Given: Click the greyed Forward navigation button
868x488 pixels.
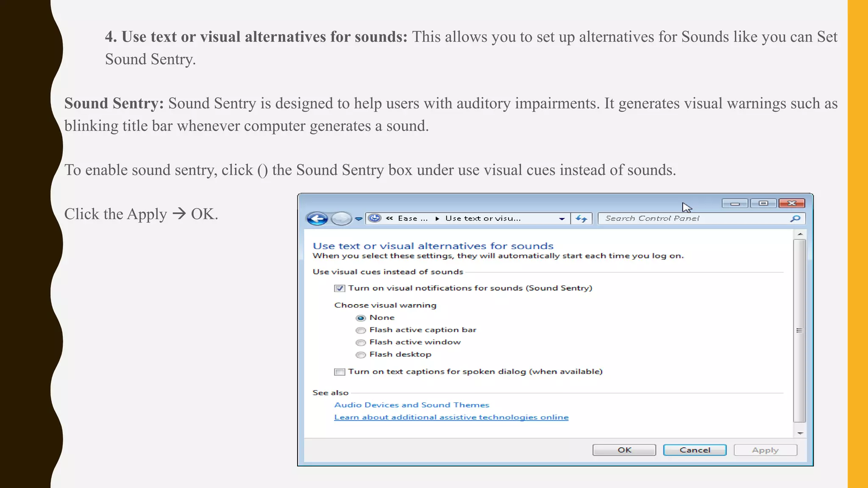Looking at the screenshot, I should click(x=341, y=219).
